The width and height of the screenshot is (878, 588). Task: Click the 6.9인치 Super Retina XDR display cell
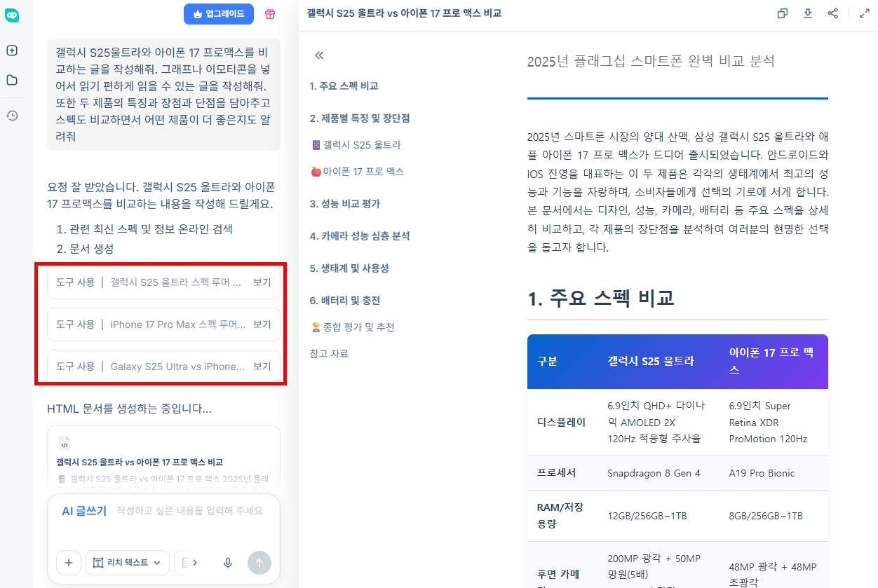[768, 423]
